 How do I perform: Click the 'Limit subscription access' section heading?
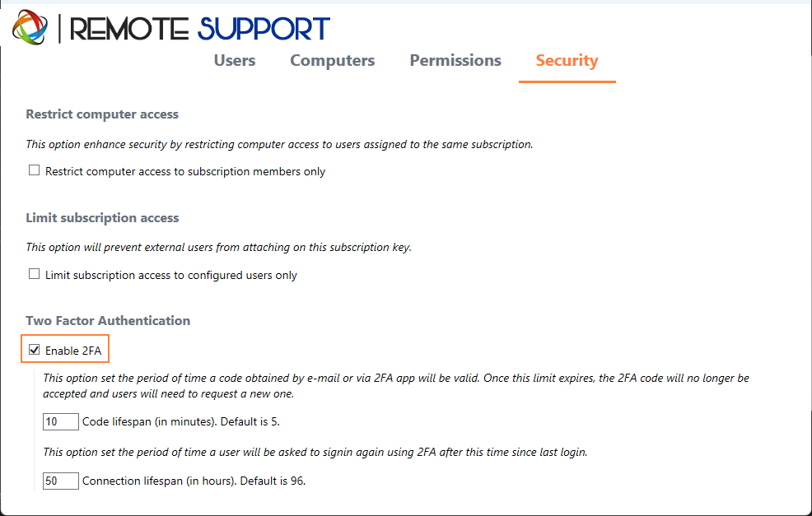103,218
